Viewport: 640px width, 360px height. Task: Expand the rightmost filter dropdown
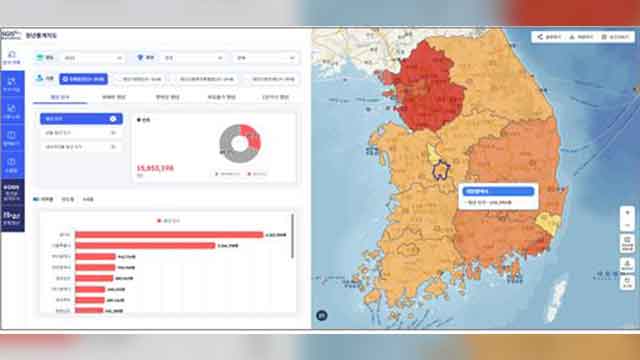click(x=265, y=58)
